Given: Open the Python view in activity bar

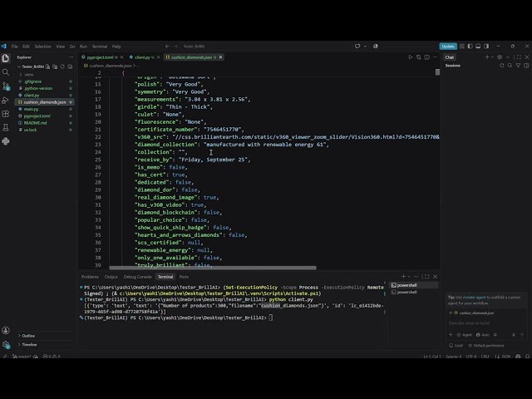Looking at the screenshot, I should tap(6, 141).
